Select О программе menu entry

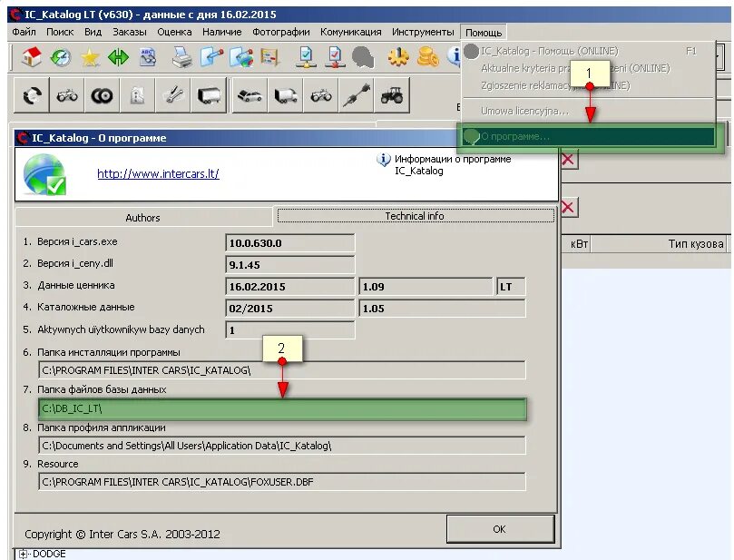point(589,137)
